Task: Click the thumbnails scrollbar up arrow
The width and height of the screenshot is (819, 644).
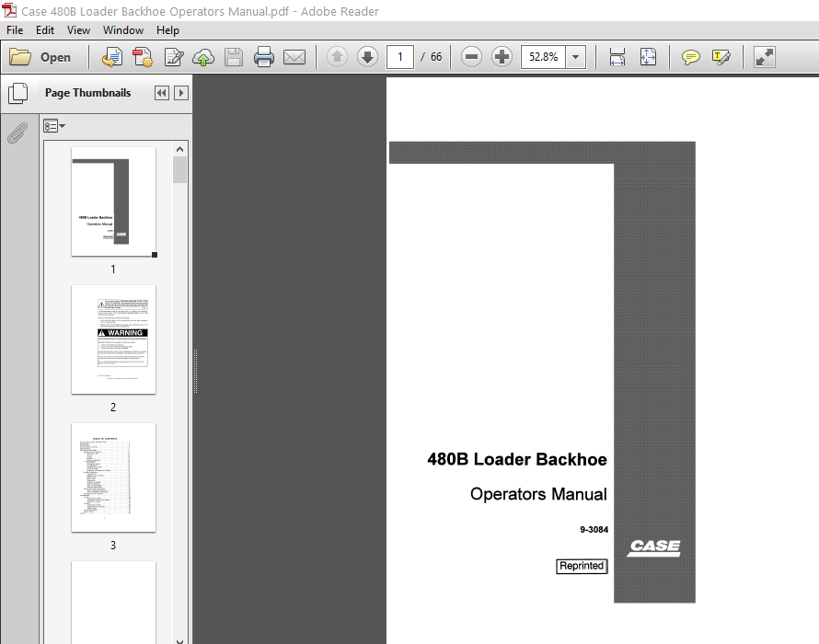Action: tap(179, 149)
